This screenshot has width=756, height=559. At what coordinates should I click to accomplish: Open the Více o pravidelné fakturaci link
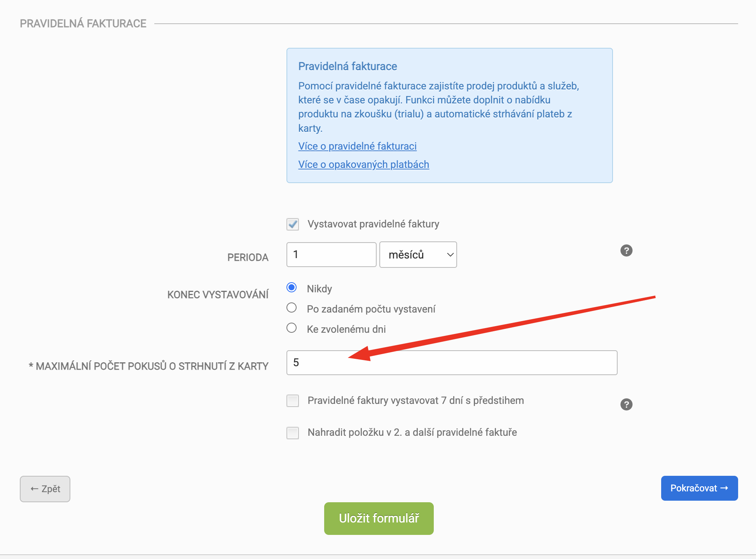[x=357, y=146]
